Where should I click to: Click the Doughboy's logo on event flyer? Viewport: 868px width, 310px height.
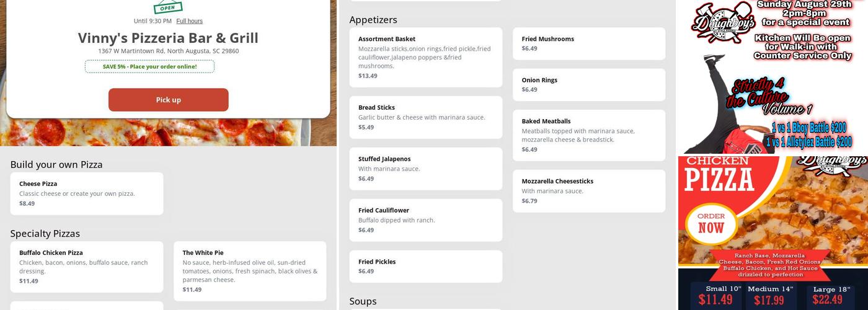722,22
